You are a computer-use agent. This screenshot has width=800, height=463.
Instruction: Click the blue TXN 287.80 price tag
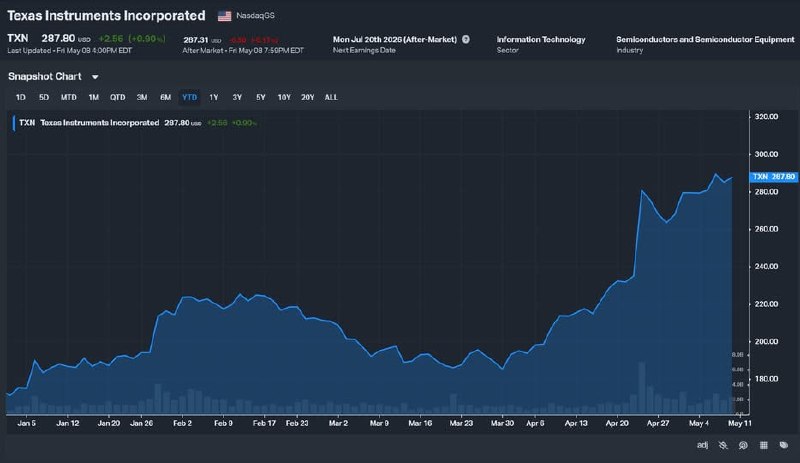pos(773,177)
